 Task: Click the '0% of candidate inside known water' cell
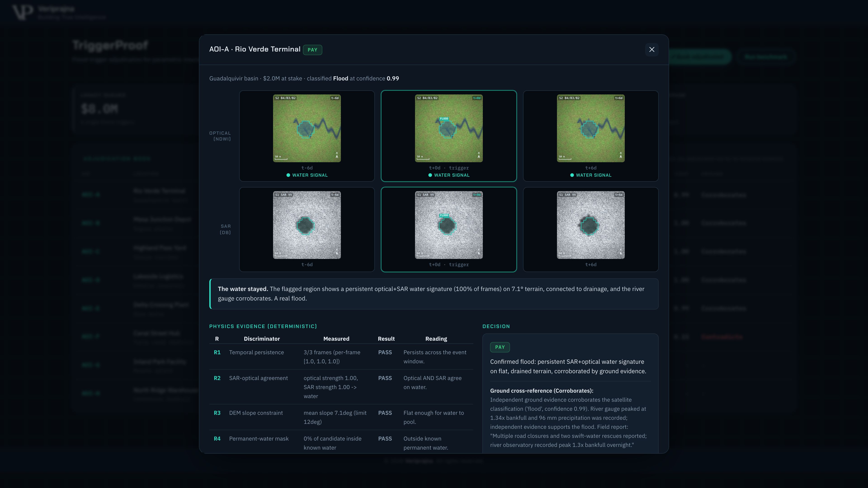(333, 443)
